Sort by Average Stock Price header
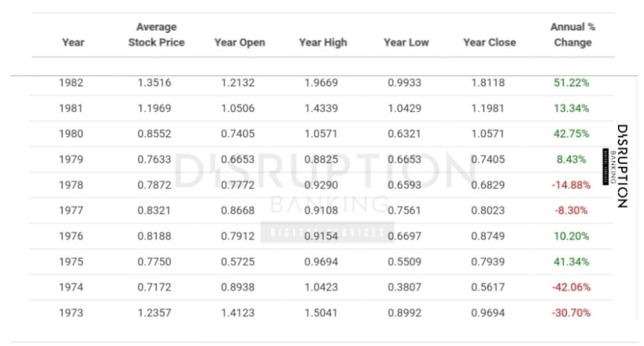The height and width of the screenshot is (346, 644). tap(156, 34)
